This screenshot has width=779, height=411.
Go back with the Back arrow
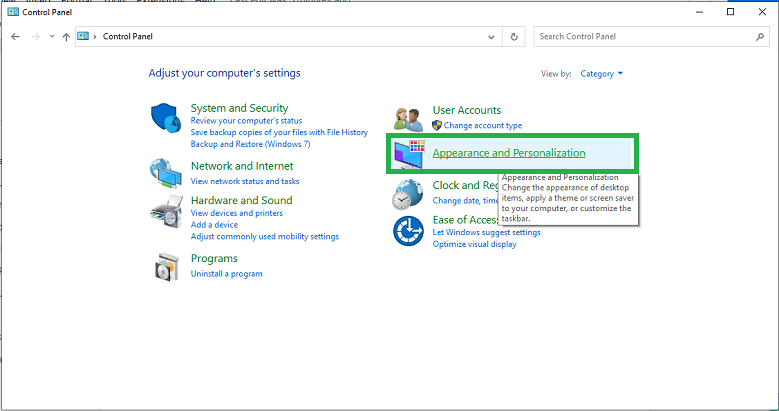(15, 36)
